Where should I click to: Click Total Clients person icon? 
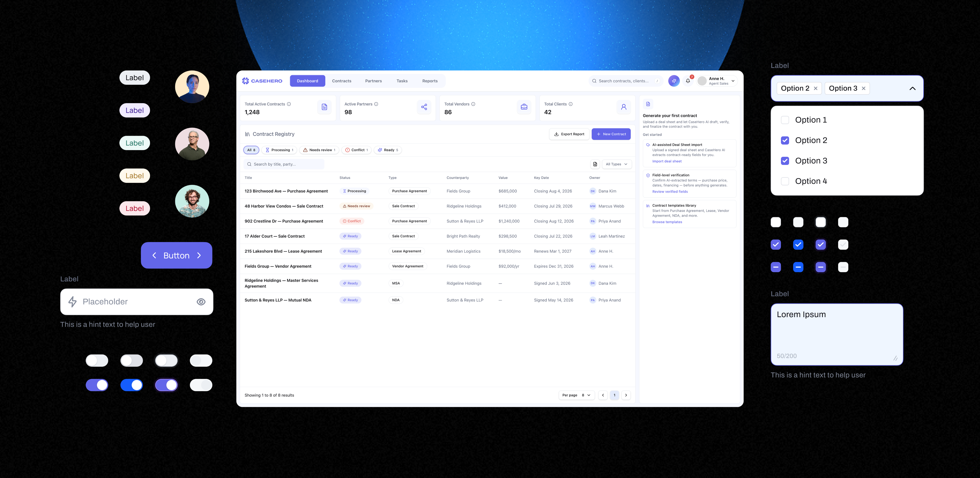click(624, 107)
